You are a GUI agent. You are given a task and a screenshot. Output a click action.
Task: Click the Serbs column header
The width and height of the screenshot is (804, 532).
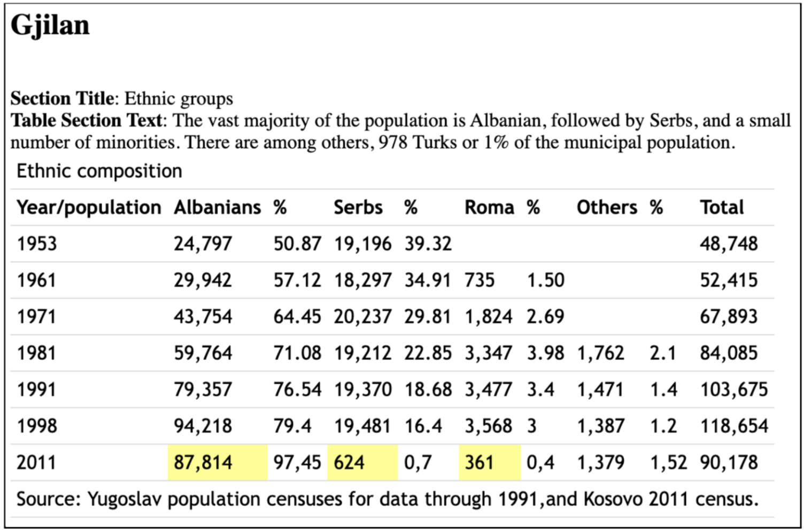click(x=358, y=207)
